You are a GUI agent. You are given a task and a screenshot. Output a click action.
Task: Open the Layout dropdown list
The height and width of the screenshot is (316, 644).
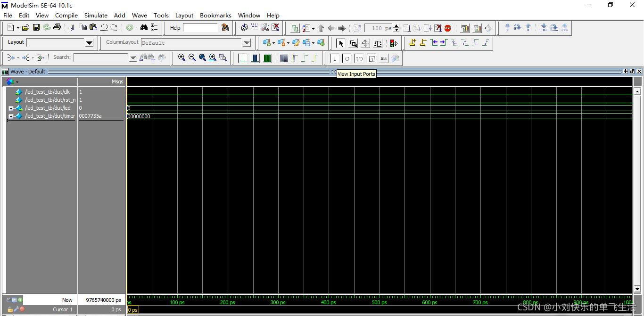(89, 43)
